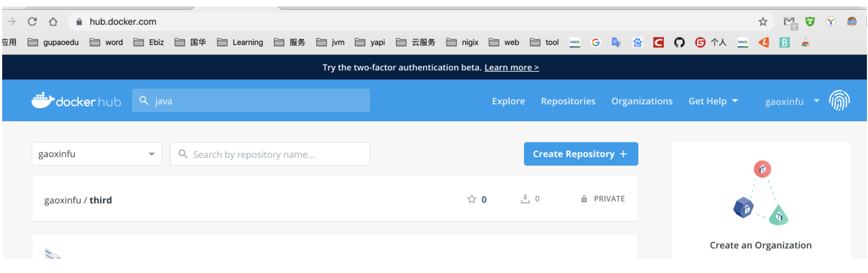Open the Learning bookmark folder
This screenshot has width=868, height=273.
pos(240,42)
